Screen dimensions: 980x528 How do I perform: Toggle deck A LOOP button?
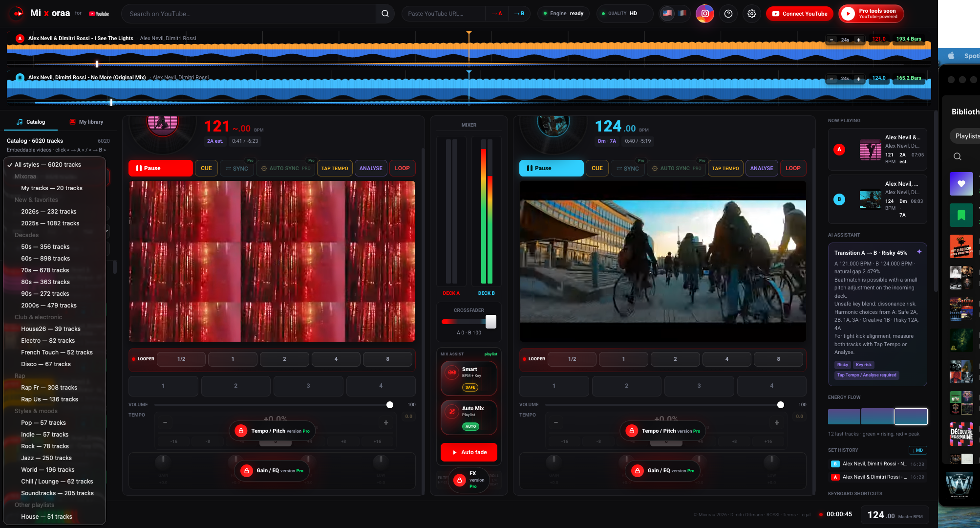click(x=402, y=168)
